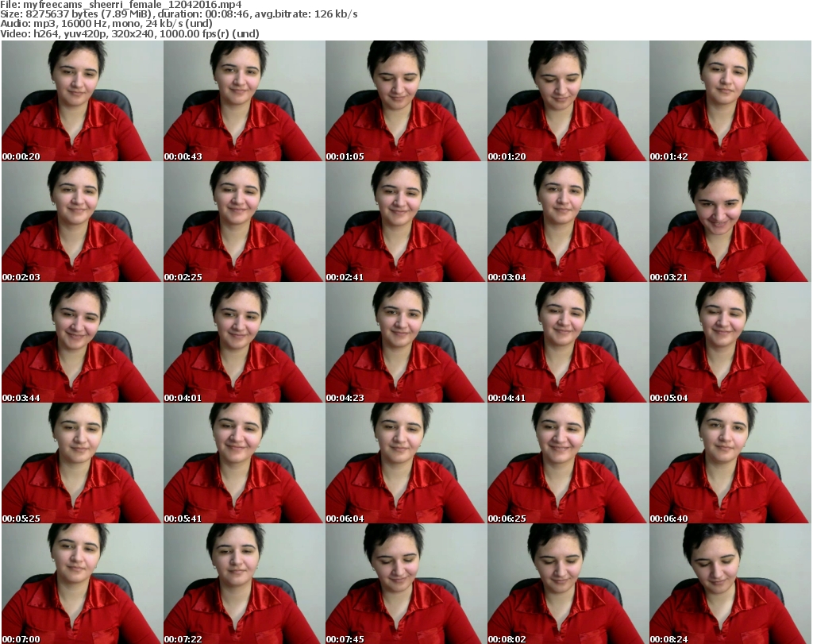Click the 00:03:21 thumbnail

tap(730, 222)
